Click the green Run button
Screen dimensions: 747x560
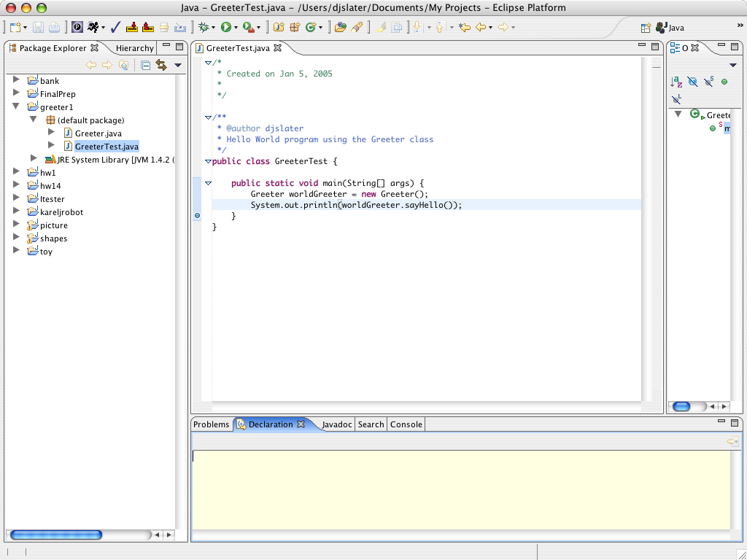(x=226, y=28)
